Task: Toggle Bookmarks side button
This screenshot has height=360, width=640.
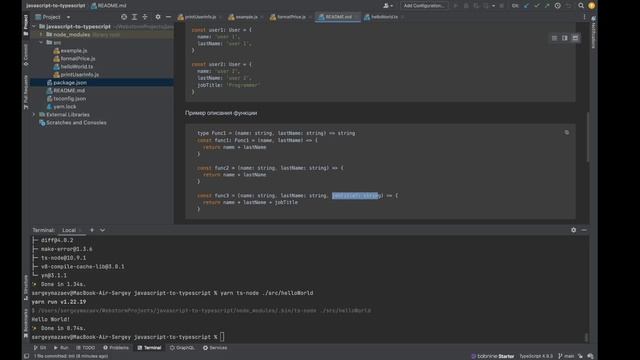Action: tap(26, 323)
